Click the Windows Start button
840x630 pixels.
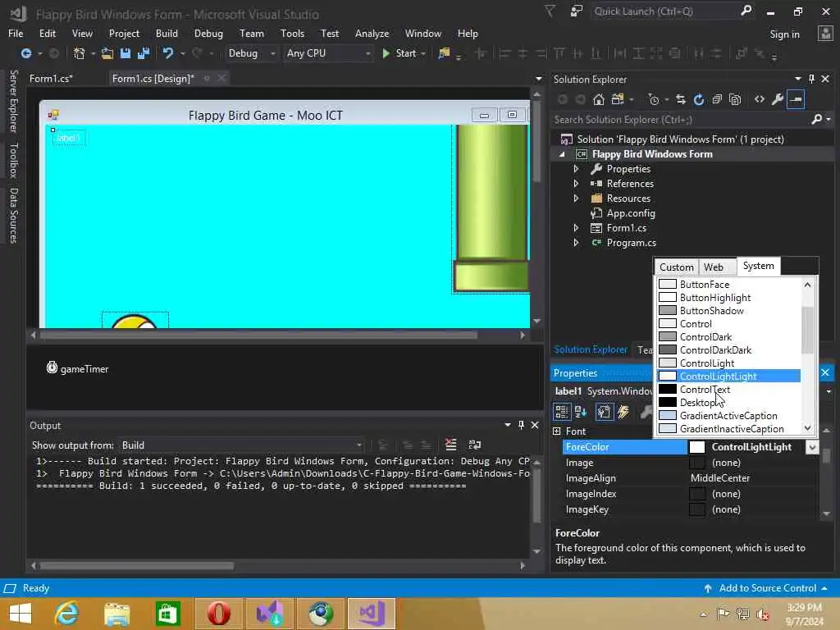pos(21,614)
